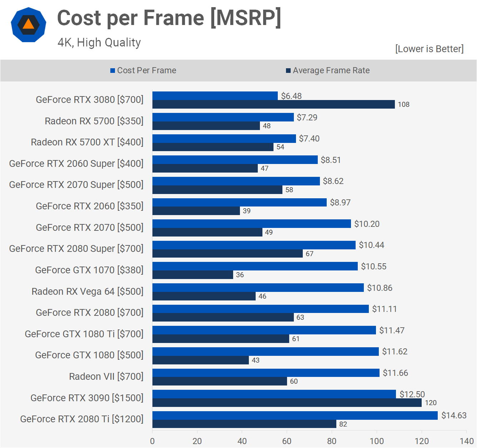Viewport: 477px width, 448px height.
Task: Click the 'Radeon RX Vega 64 [$500]' label
Action: 87,292
